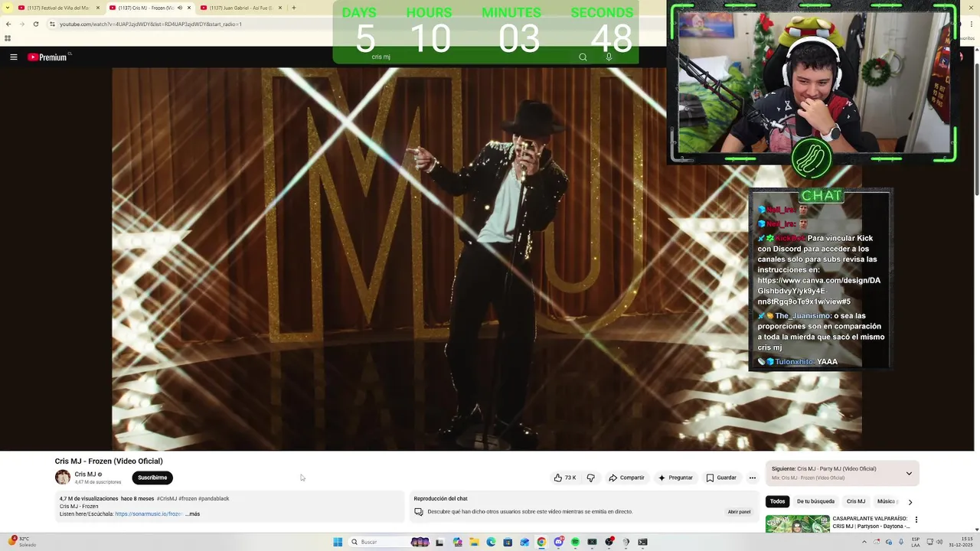Select the Cris MJ filter chip

(x=856, y=501)
